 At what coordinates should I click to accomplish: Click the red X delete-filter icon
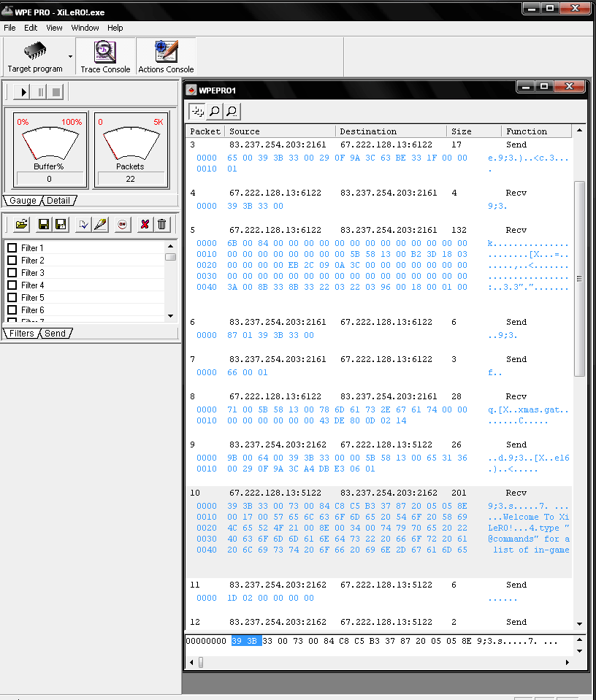click(145, 224)
